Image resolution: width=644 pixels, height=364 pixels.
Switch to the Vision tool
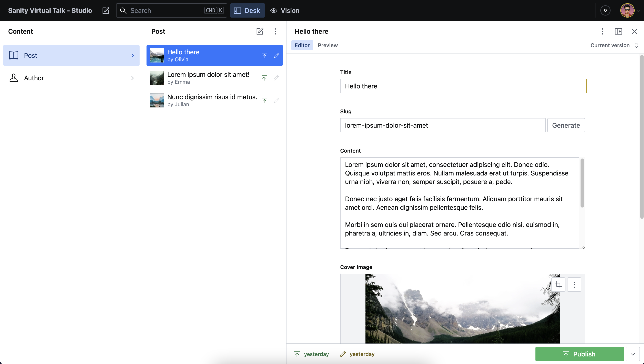pyautogui.click(x=285, y=10)
